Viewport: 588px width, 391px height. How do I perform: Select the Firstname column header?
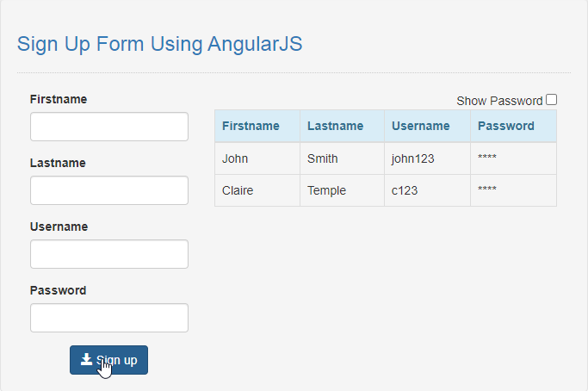[257, 126]
